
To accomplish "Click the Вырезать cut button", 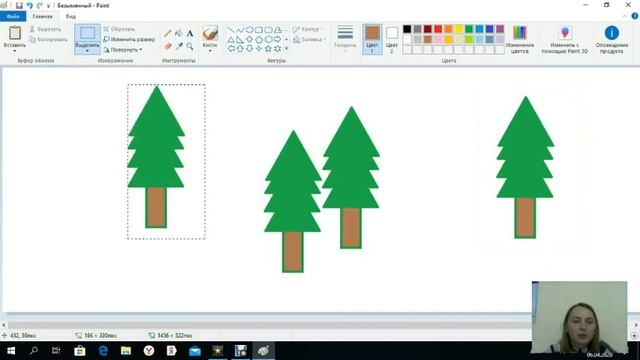I will coord(45,29).
